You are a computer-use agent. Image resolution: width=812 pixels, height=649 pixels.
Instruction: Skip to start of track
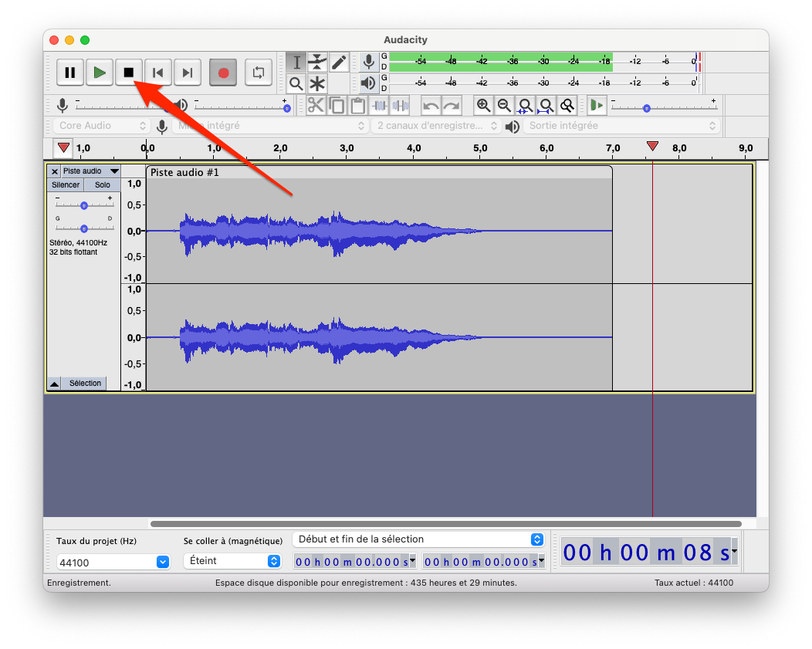point(157,73)
